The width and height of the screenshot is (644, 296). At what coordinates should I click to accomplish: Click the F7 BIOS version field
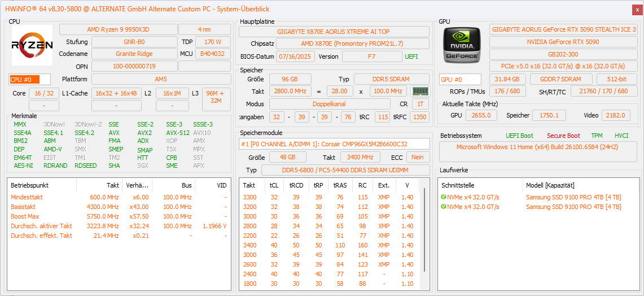[x=371, y=56]
